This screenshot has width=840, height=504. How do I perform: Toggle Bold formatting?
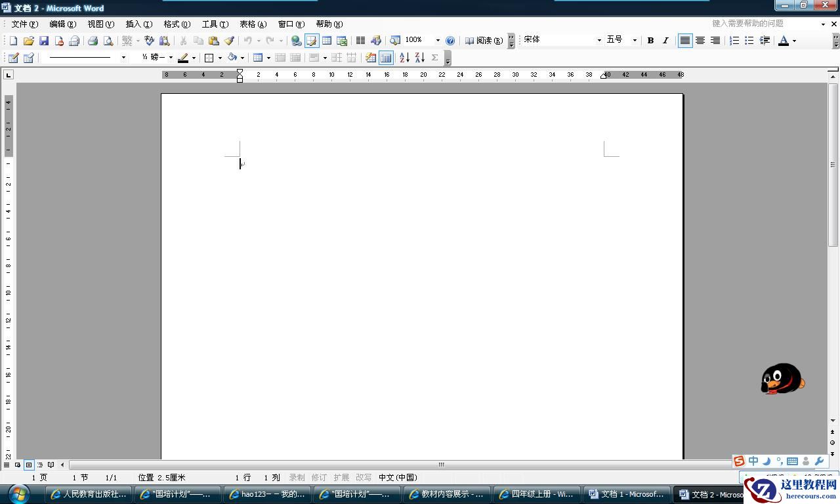(650, 41)
